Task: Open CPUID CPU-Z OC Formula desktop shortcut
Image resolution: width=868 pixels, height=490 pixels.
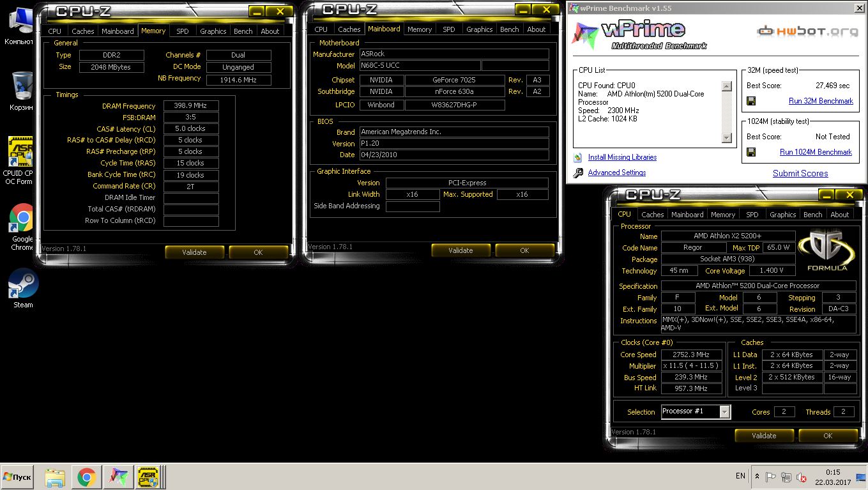Action: pyautogui.click(x=19, y=160)
